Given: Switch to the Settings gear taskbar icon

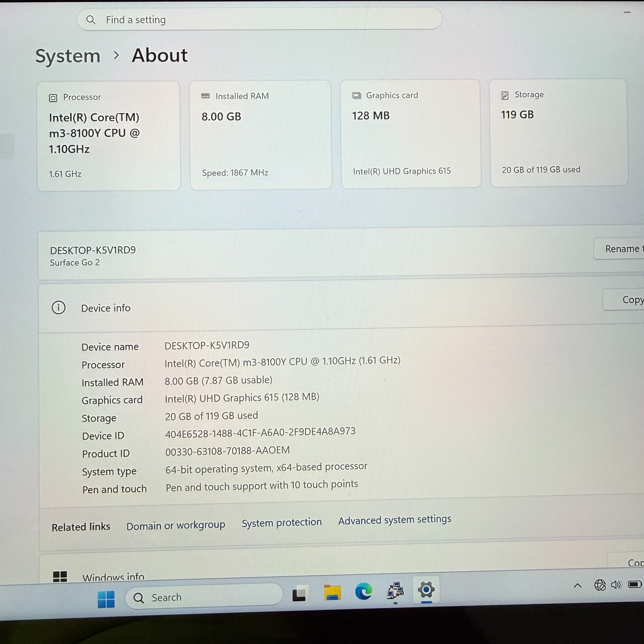Looking at the screenshot, I should pyautogui.click(x=426, y=590).
